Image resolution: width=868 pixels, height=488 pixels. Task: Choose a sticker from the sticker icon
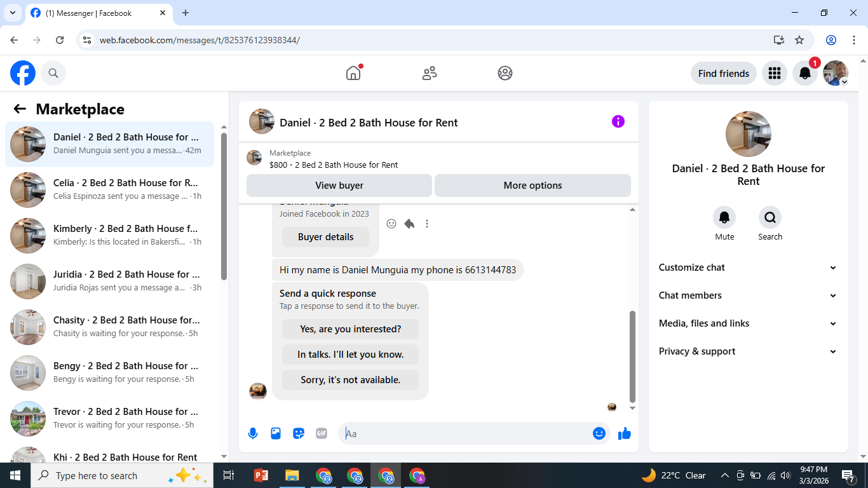(x=299, y=433)
